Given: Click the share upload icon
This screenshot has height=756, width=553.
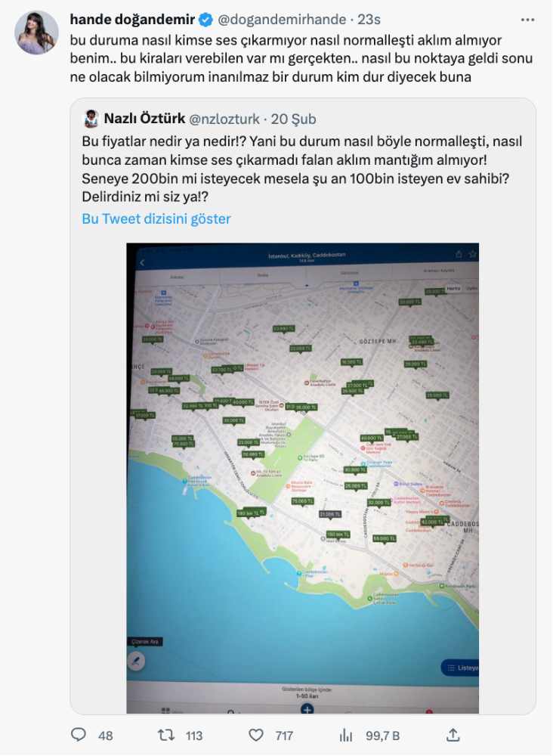Looking at the screenshot, I should [453, 735].
